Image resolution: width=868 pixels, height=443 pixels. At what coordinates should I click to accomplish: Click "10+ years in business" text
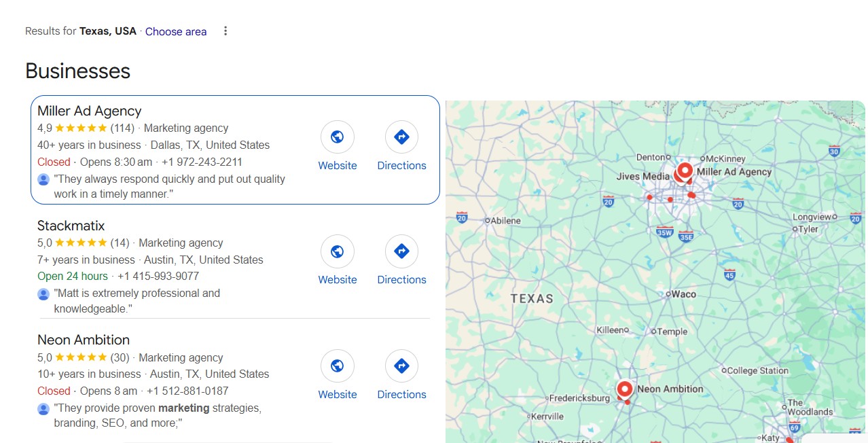click(x=89, y=374)
